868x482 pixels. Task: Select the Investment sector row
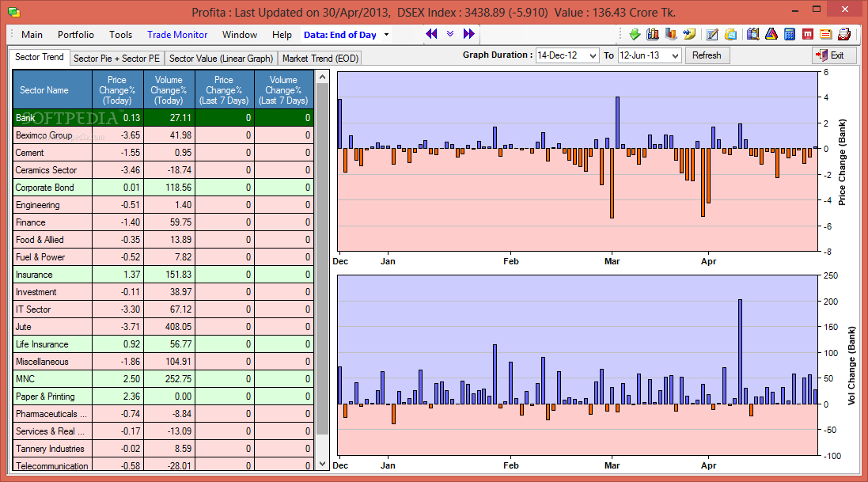pos(163,292)
